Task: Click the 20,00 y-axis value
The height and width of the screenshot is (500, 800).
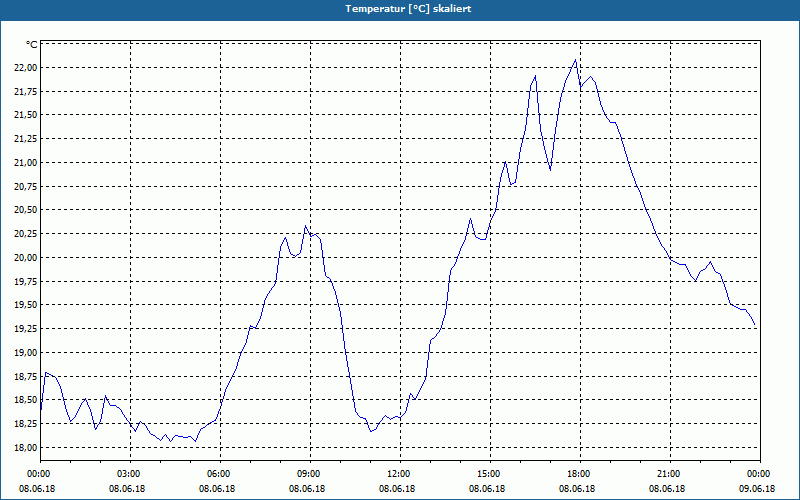Action: (26, 257)
